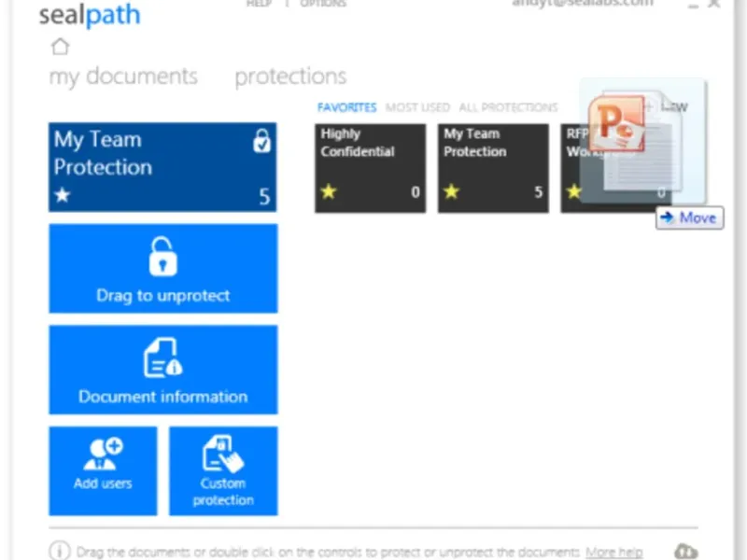The height and width of the screenshot is (560, 747).
Task: Click the Drag to unprotect tile
Action: click(163, 269)
